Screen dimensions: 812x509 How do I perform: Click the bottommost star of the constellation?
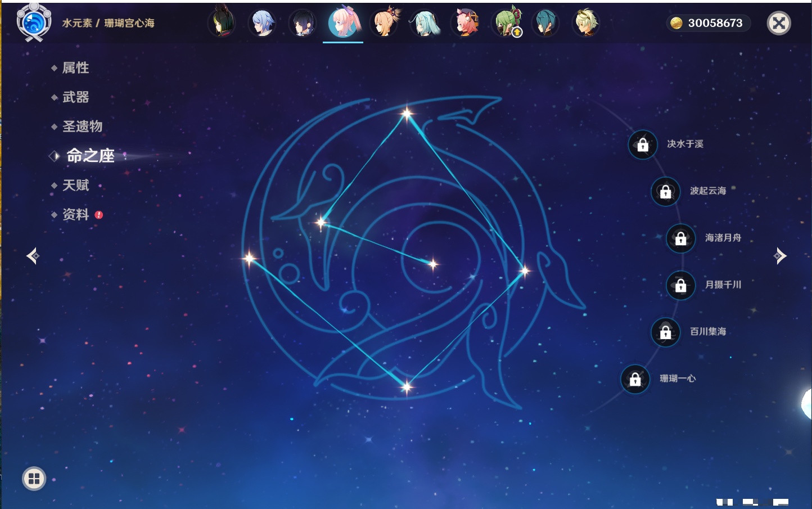tap(407, 386)
